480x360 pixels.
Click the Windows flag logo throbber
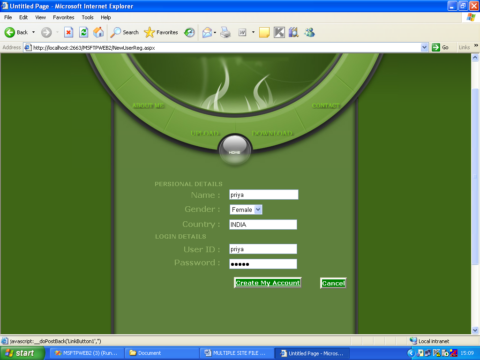tap(471, 17)
